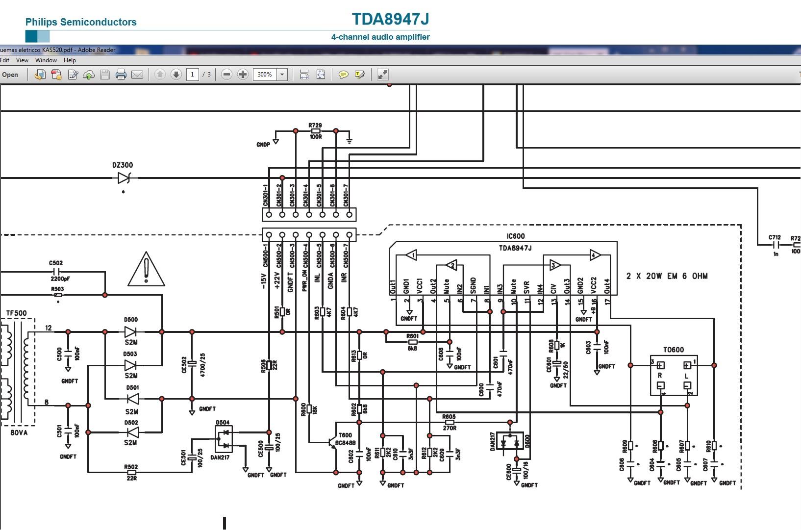Open the View menu
The image size is (801, 532).
click(22, 60)
